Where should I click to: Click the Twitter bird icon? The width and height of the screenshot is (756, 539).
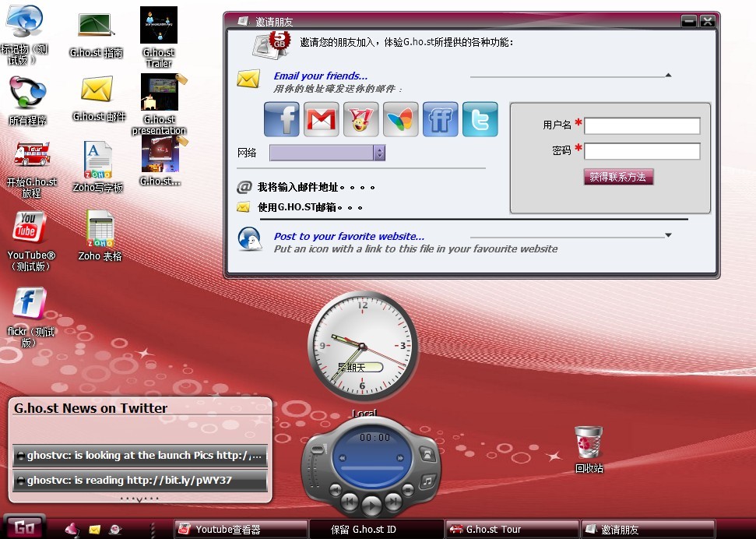480,119
